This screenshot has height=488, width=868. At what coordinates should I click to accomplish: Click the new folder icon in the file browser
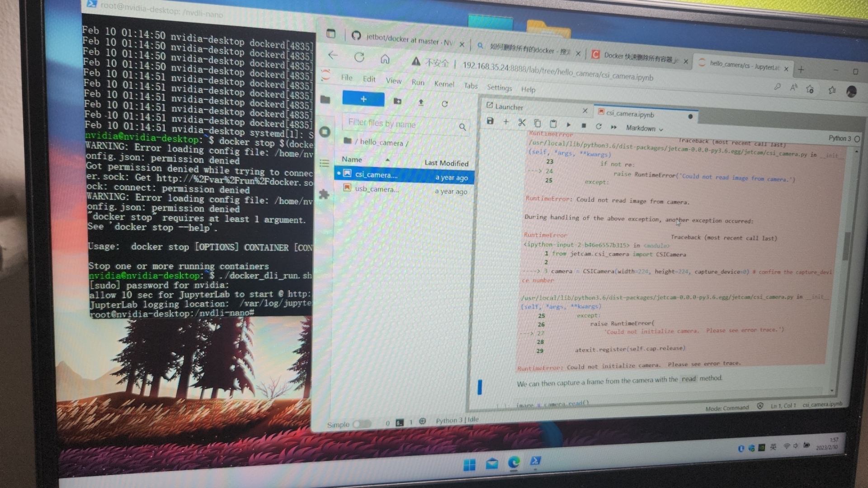point(397,101)
